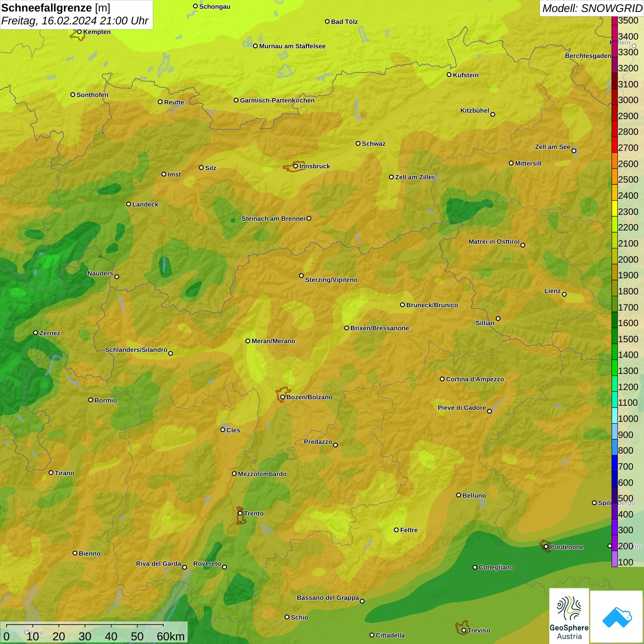This screenshot has width=644, height=644.
Task: Click the Tirano place label
Action: tap(64, 473)
